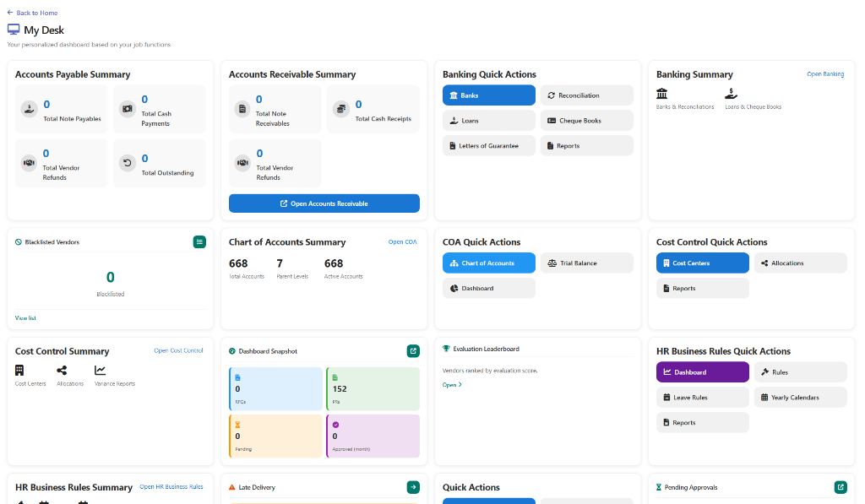Click the Allocations share icon in summary

point(62,371)
